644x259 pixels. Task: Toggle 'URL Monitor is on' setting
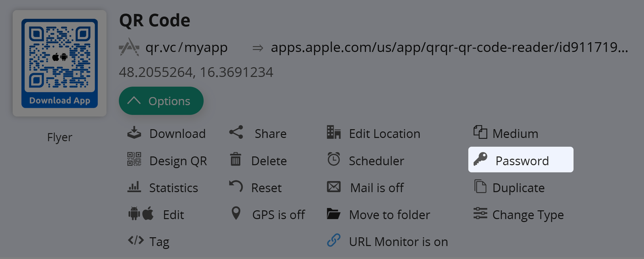398,242
